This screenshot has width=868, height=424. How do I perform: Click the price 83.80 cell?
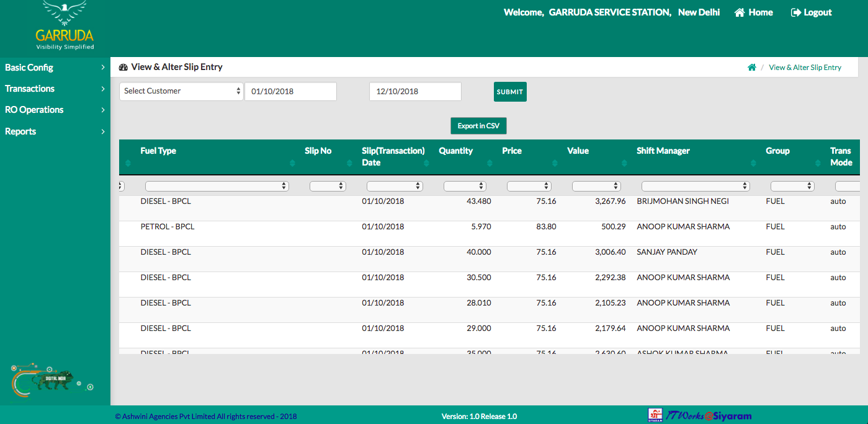pos(546,227)
